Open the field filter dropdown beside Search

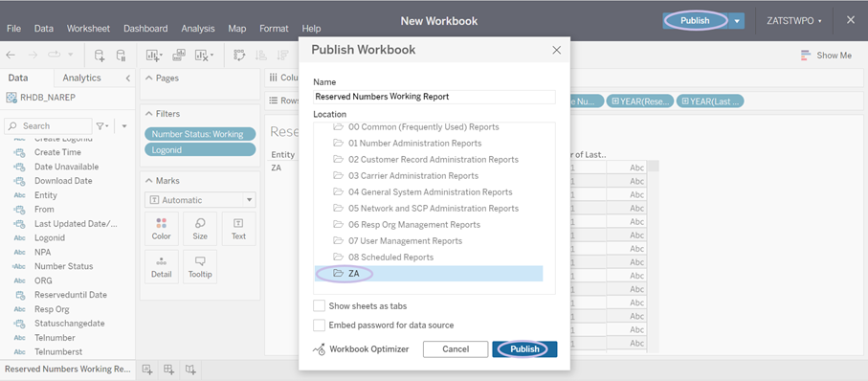coord(103,125)
